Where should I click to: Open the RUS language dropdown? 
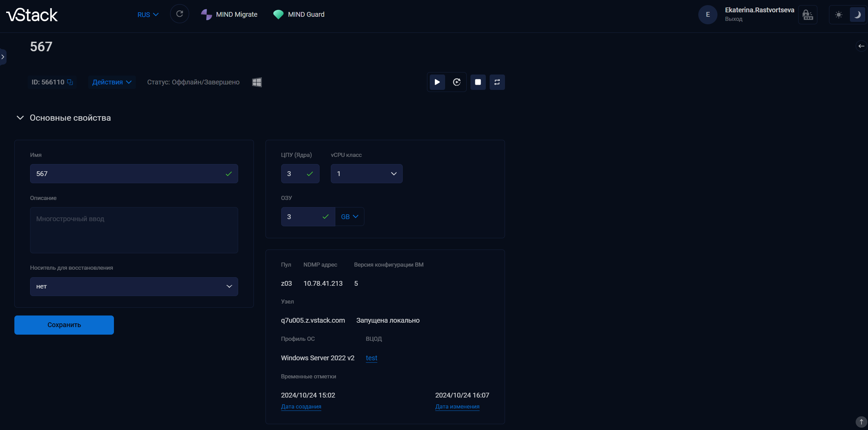pyautogui.click(x=148, y=15)
